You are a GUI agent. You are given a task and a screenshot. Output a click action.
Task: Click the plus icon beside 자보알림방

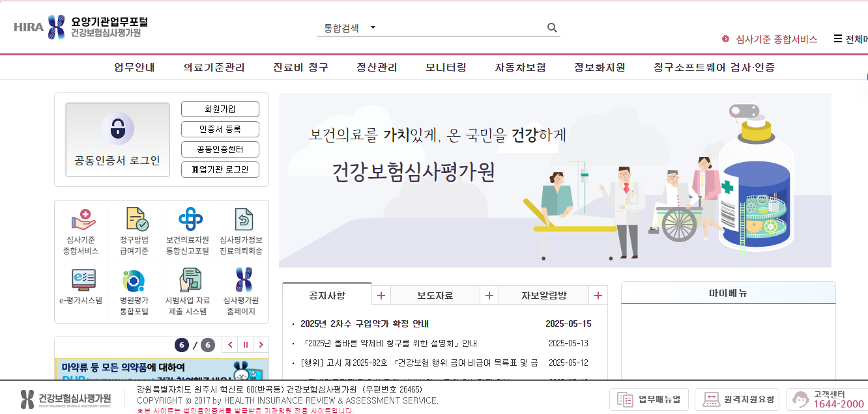click(x=598, y=296)
